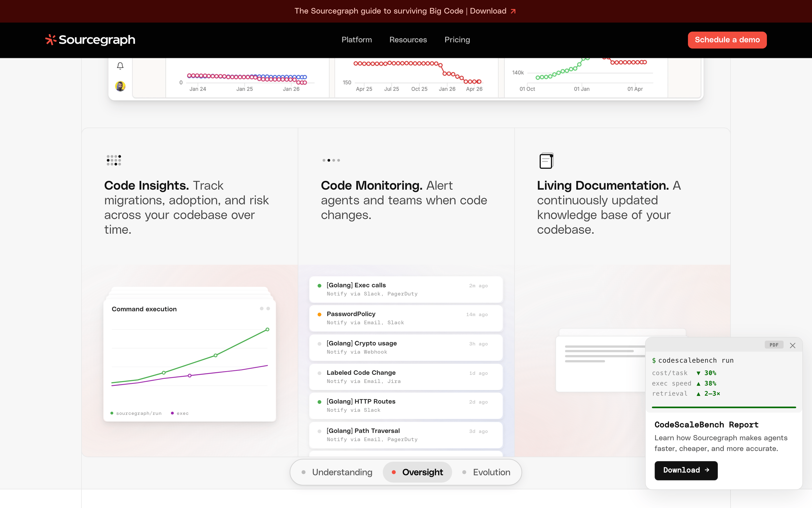Click the Code Insights dotted grid icon
The width and height of the screenshot is (812, 508).
pos(114,160)
